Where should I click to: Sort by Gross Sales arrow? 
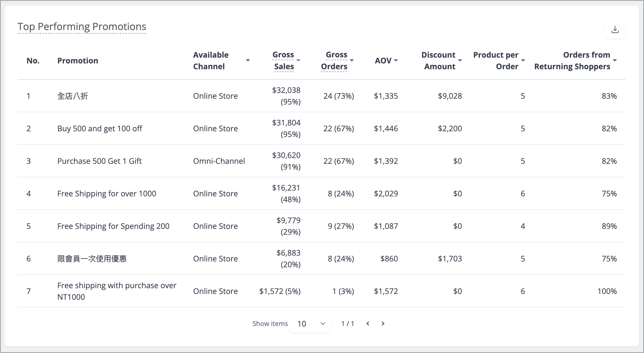click(298, 60)
